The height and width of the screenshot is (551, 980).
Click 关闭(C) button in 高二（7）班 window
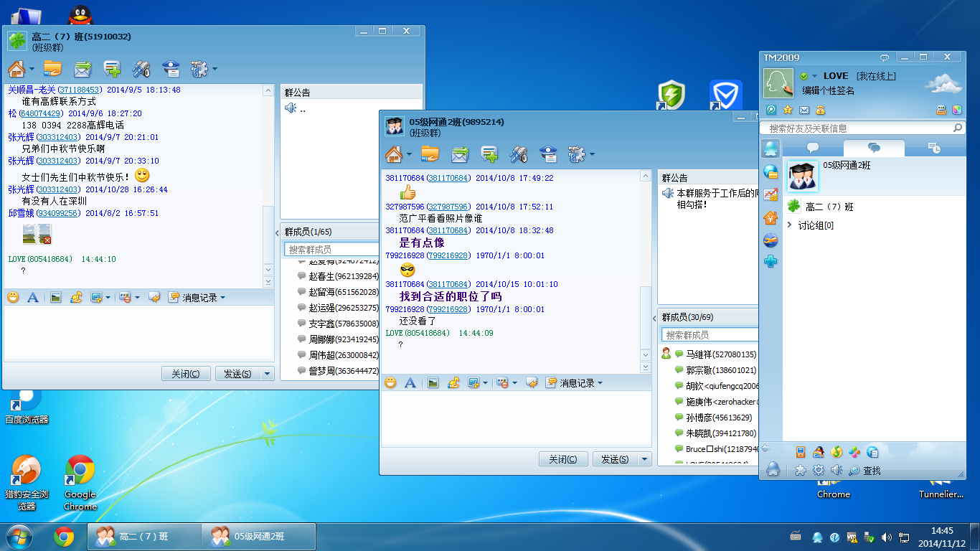click(x=186, y=374)
